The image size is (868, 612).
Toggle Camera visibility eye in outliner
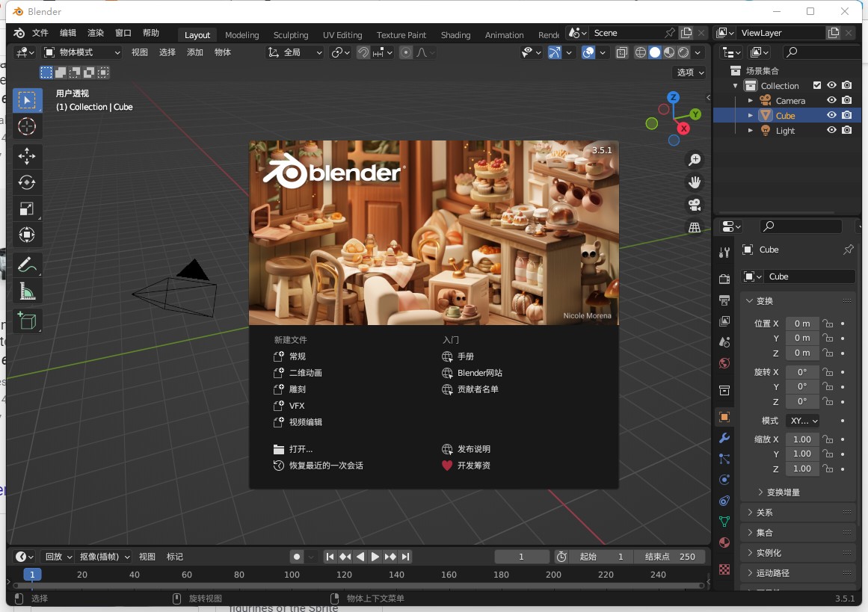point(831,100)
